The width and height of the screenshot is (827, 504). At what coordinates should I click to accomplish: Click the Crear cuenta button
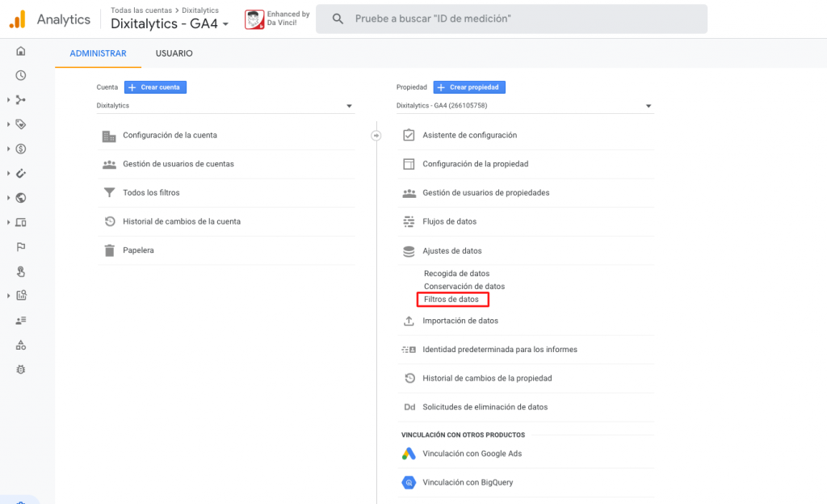155,87
